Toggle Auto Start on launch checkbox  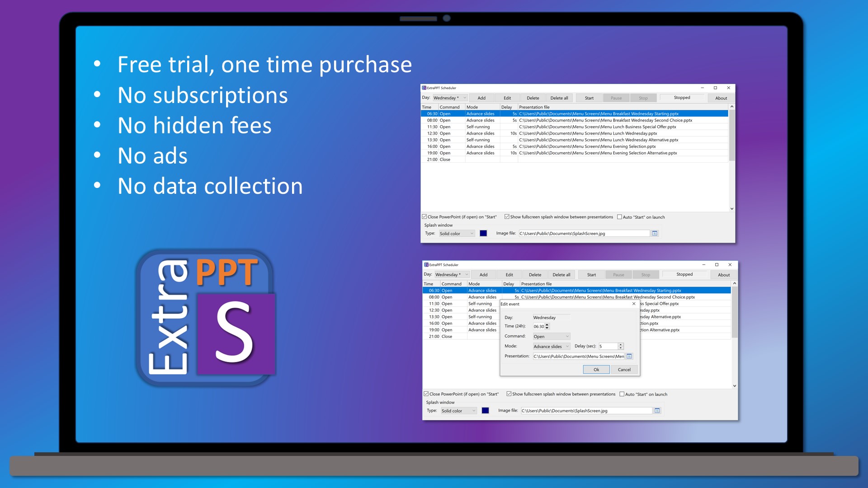[x=620, y=216]
